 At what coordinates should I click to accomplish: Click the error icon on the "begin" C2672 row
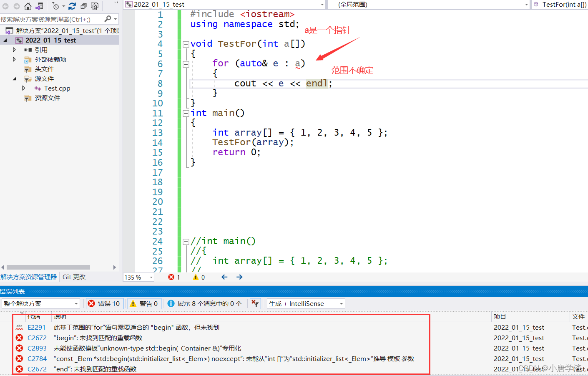point(19,338)
